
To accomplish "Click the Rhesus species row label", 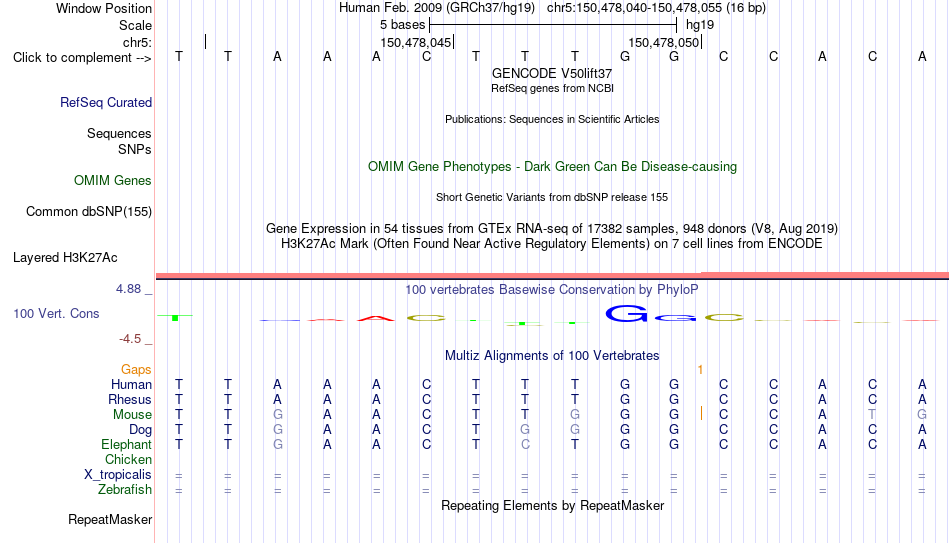I will click(x=130, y=399).
